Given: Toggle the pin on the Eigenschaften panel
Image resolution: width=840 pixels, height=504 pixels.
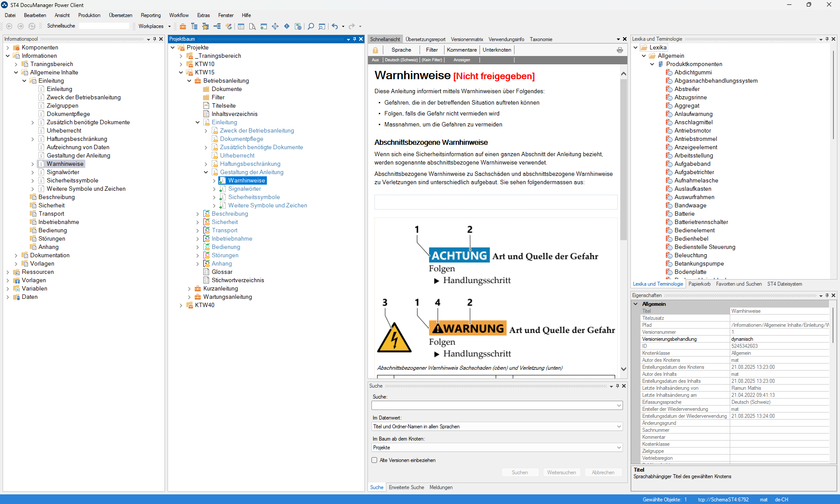Looking at the screenshot, I should [827, 295].
